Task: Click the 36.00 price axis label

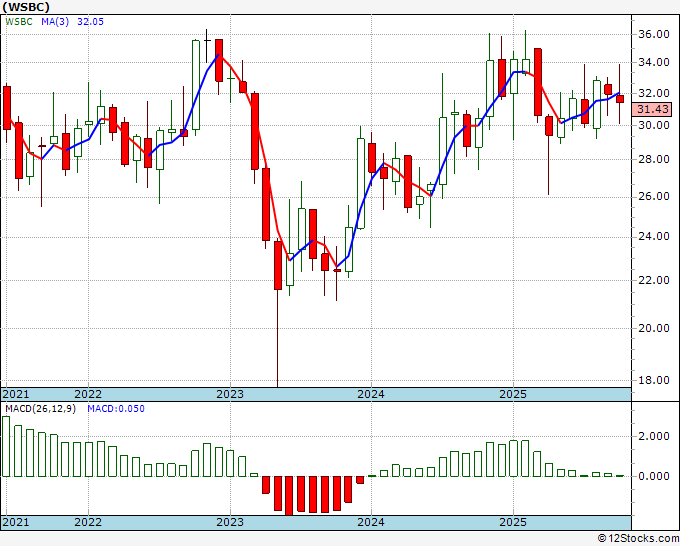Action: (654, 34)
